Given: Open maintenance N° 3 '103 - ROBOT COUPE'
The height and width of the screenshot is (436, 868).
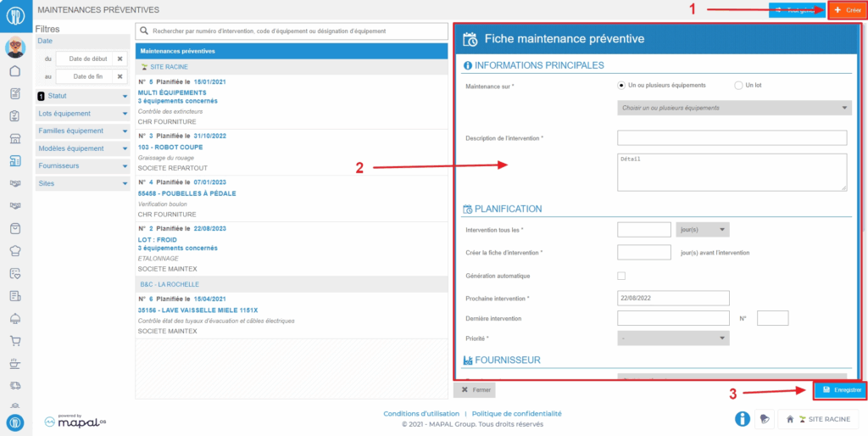Looking at the screenshot, I should 175,144.
